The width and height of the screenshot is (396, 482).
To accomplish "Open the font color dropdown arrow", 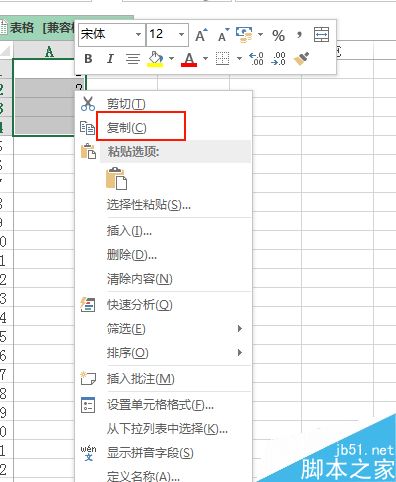I will click(205, 59).
